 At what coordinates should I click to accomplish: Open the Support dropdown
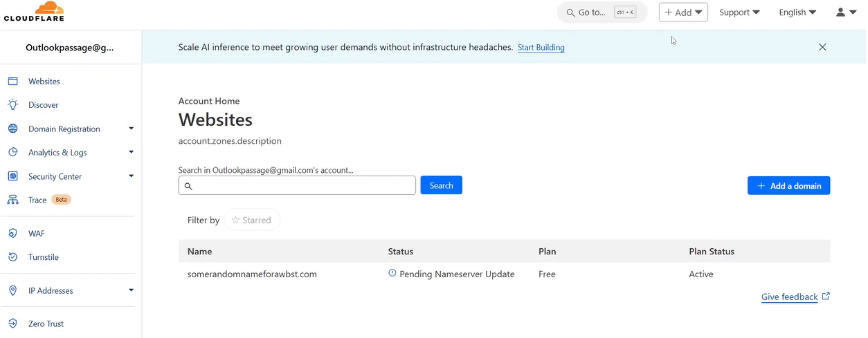coord(739,12)
